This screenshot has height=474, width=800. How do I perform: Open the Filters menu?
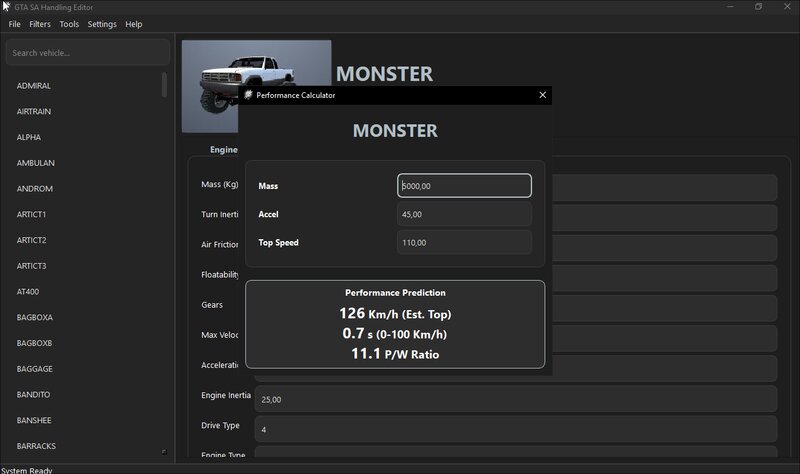[40, 24]
